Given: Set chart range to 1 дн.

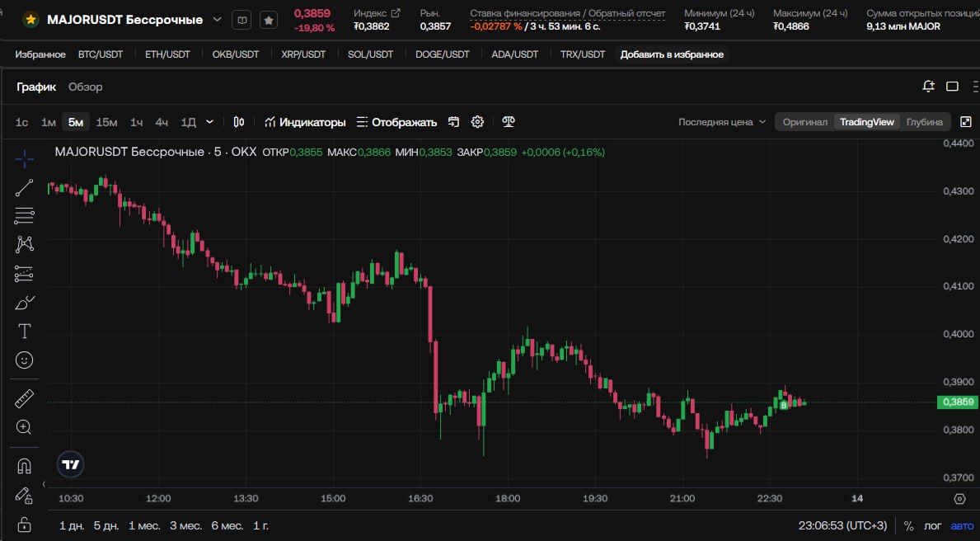Looking at the screenshot, I should click(x=72, y=526).
